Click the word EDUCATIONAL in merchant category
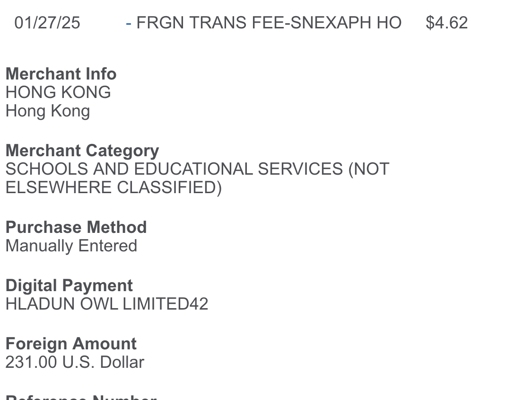 pos(193,169)
